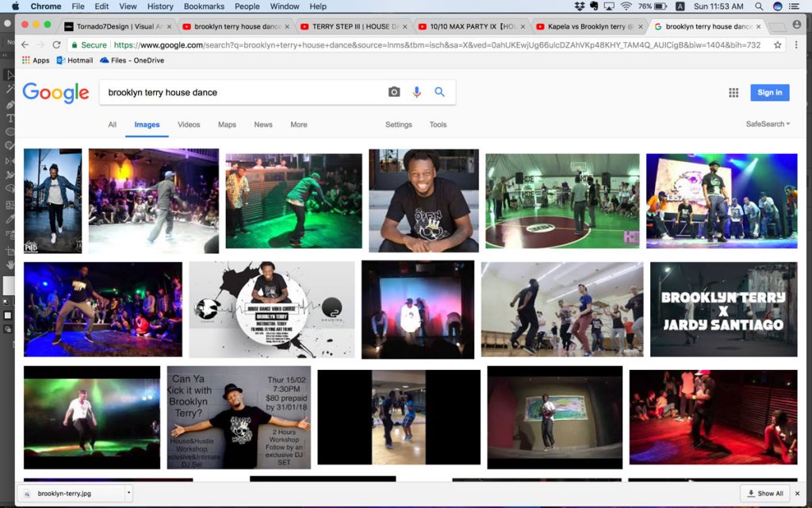Image resolution: width=812 pixels, height=508 pixels.
Task: Click the voice search microphone icon
Action: click(x=416, y=92)
